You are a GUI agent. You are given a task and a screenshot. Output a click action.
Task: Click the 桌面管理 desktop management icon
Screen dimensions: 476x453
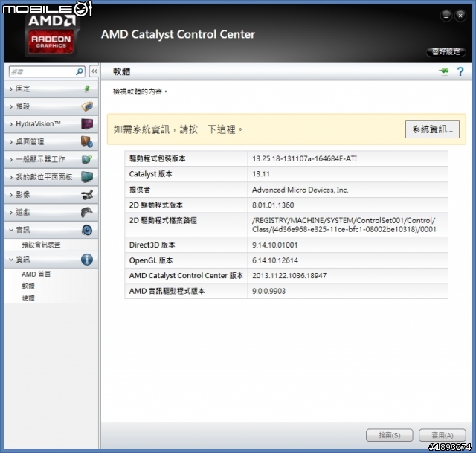87,141
